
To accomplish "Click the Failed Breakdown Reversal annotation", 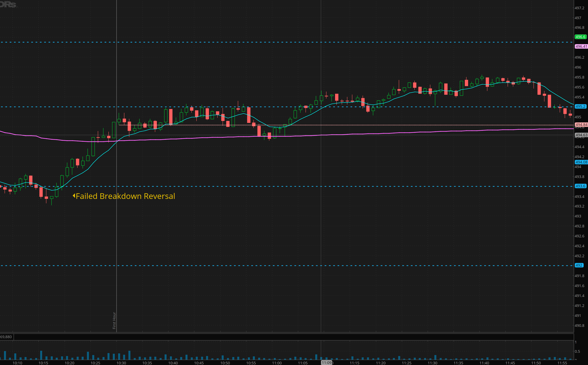I will click(x=125, y=196).
